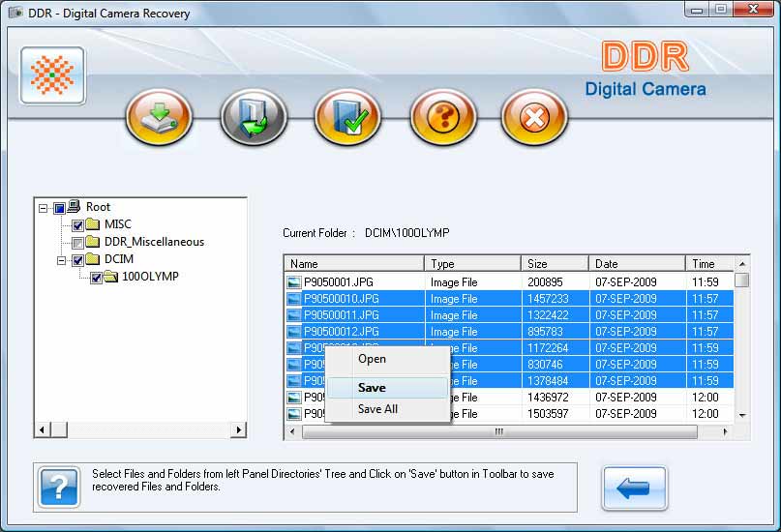Click the book with checkmark toolbar button
The height and width of the screenshot is (532, 781).
347,117
